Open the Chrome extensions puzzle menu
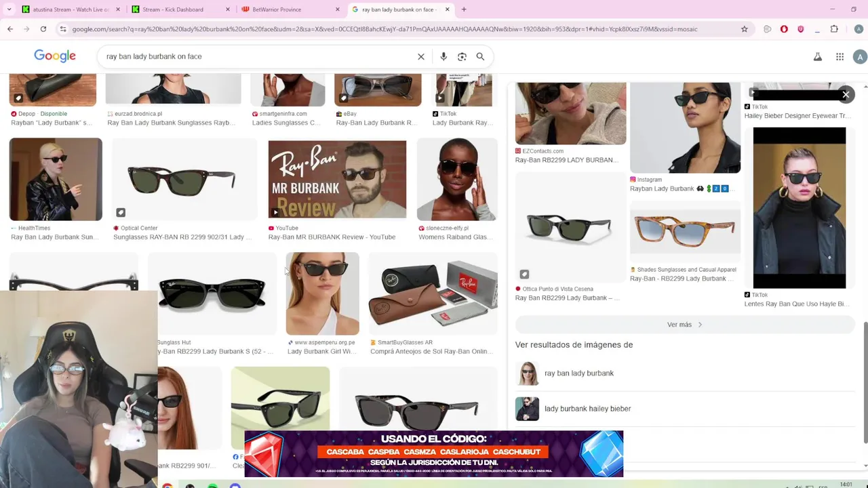The image size is (868, 488). (834, 29)
